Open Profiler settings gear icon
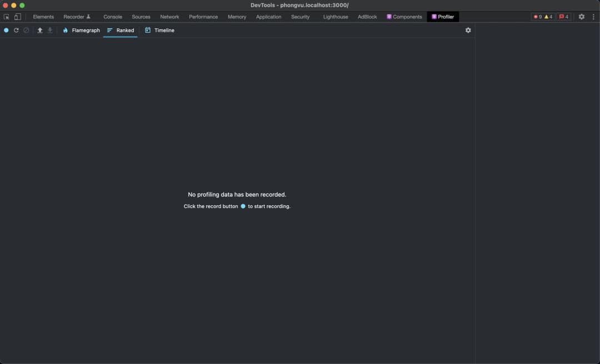The image size is (600, 364). coord(468,30)
